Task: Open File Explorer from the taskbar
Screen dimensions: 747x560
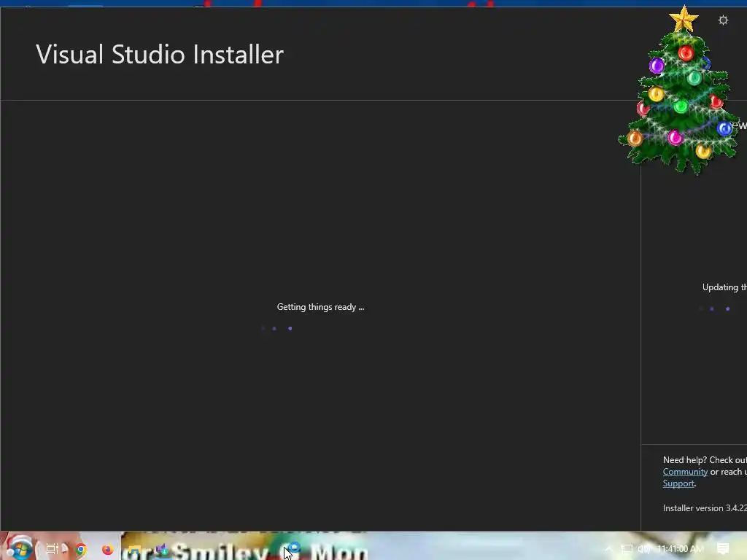Action: tap(135, 550)
